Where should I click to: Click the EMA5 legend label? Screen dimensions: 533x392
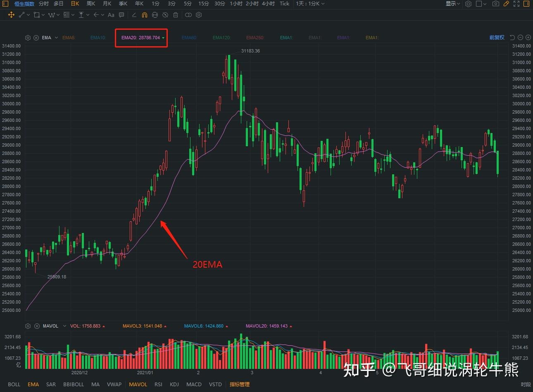click(x=69, y=38)
